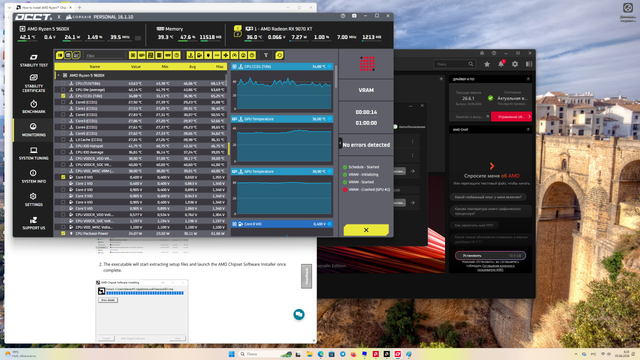Click the release notes link in driver panel
640x360 pixels.
(471, 117)
